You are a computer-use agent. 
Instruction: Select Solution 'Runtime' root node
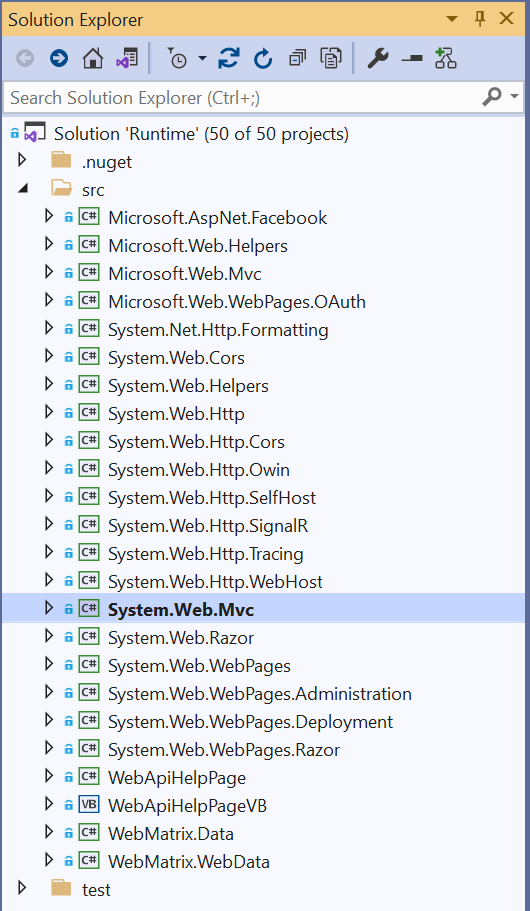coord(201,134)
